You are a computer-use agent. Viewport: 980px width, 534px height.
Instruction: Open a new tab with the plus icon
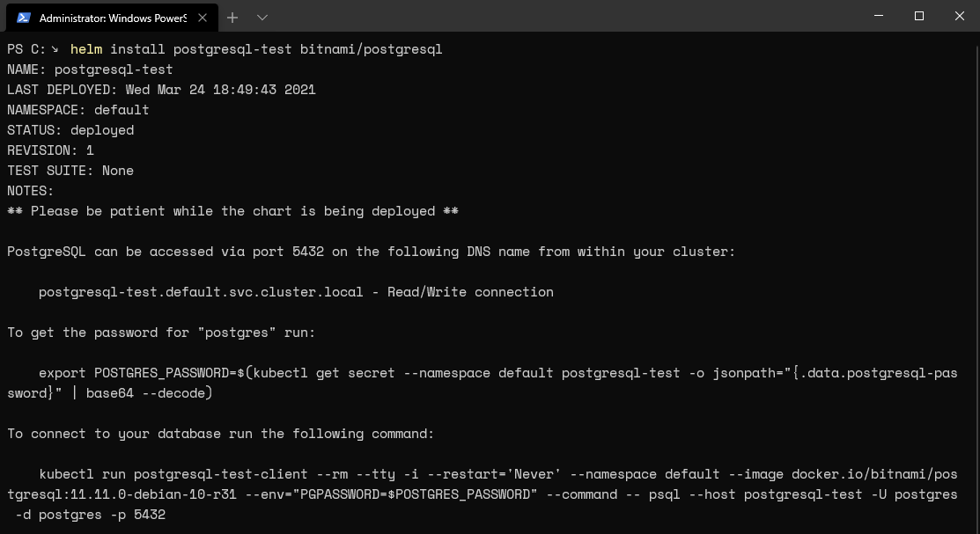[x=232, y=18]
